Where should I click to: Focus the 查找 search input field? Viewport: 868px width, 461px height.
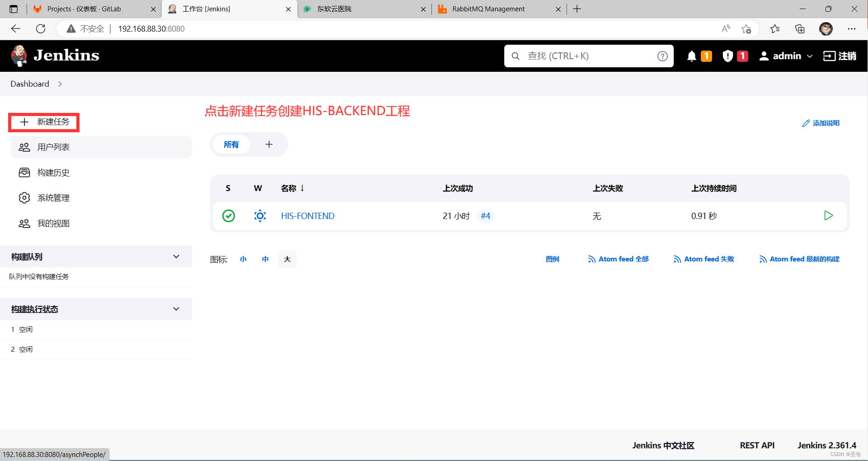point(589,56)
